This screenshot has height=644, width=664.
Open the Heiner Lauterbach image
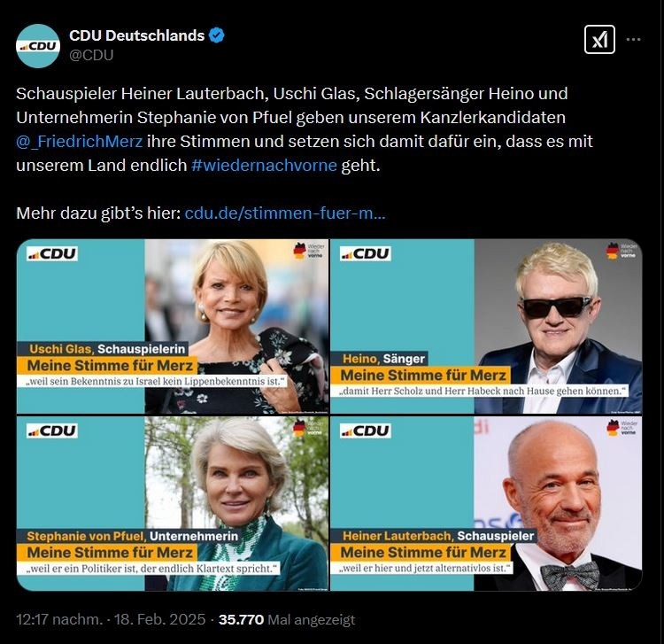pos(486,503)
